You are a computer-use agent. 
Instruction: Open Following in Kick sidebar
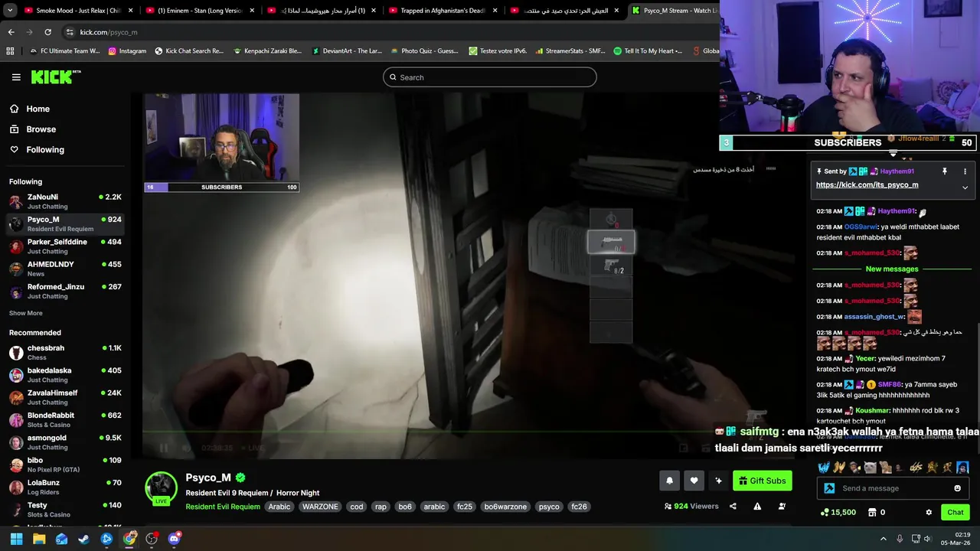[x=45, y=150]
